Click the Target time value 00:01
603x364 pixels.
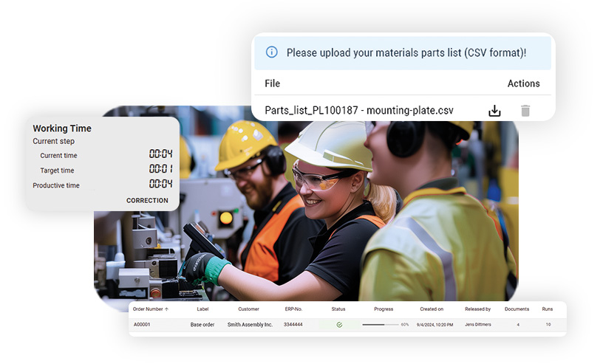161,169
